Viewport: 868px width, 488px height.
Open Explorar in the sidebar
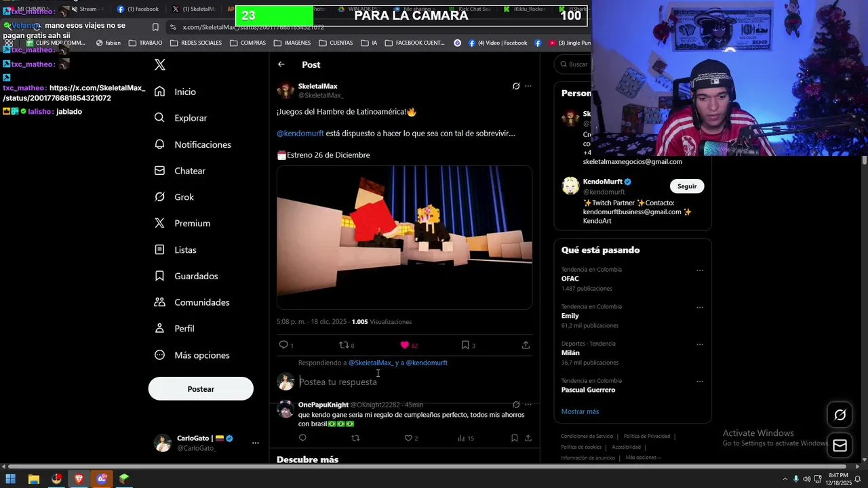[x=181, y=118]
